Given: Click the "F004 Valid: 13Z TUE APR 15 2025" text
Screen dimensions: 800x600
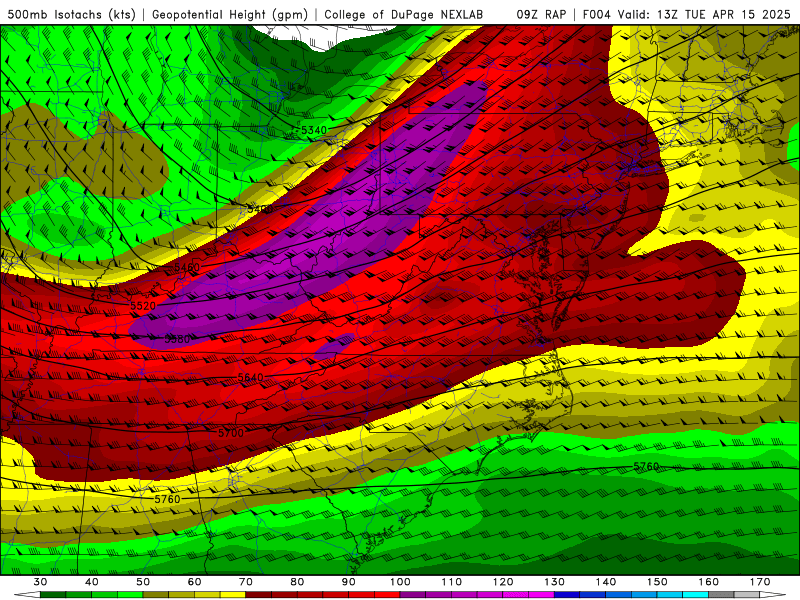Looking at the screenshot, I should 686,14.
